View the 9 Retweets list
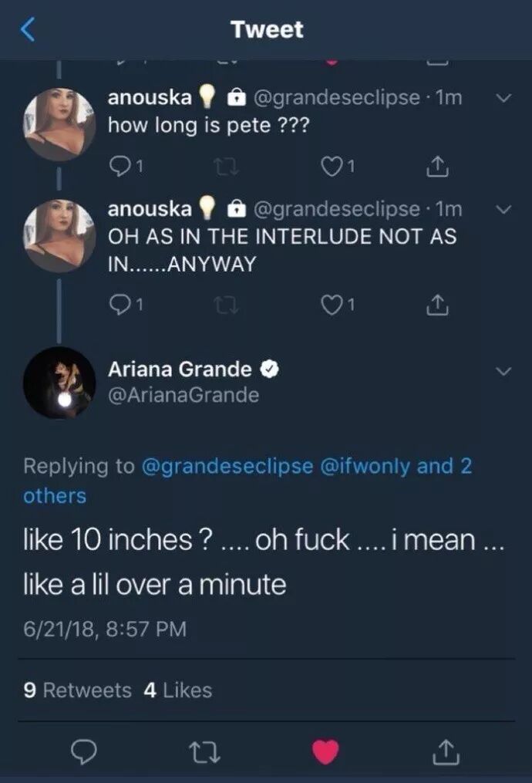532x783 pixels. click(78, 690)
